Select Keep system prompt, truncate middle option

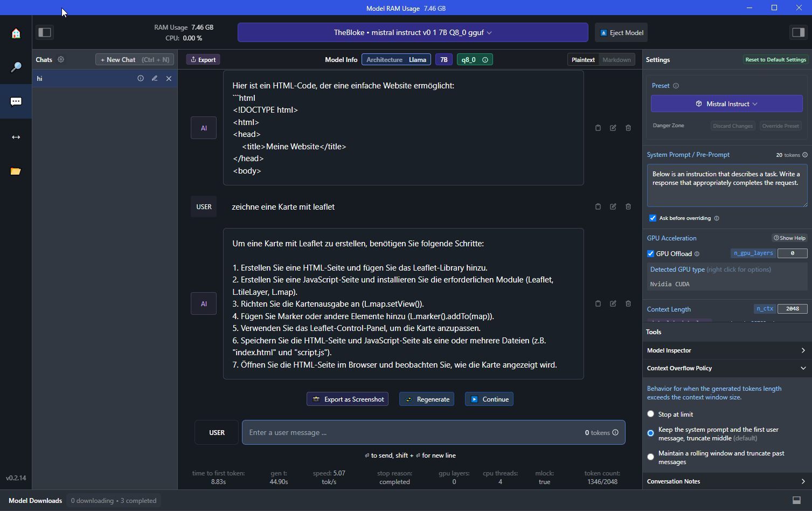tap(651, 433)
